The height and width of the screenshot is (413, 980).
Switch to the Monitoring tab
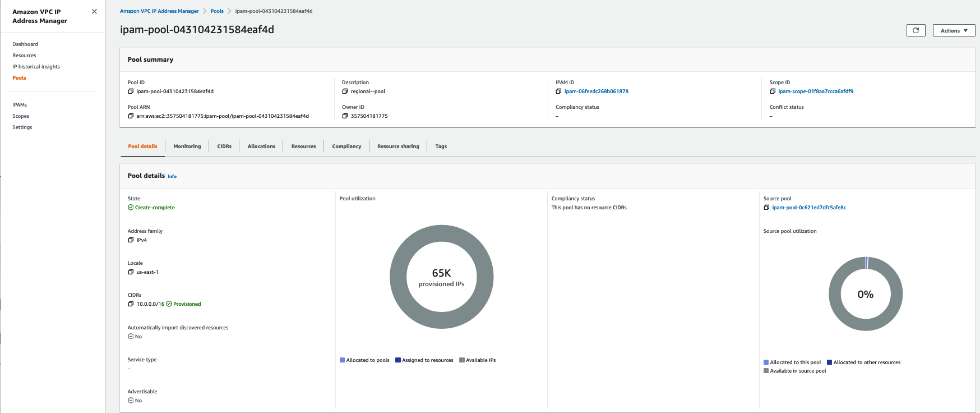187,146
